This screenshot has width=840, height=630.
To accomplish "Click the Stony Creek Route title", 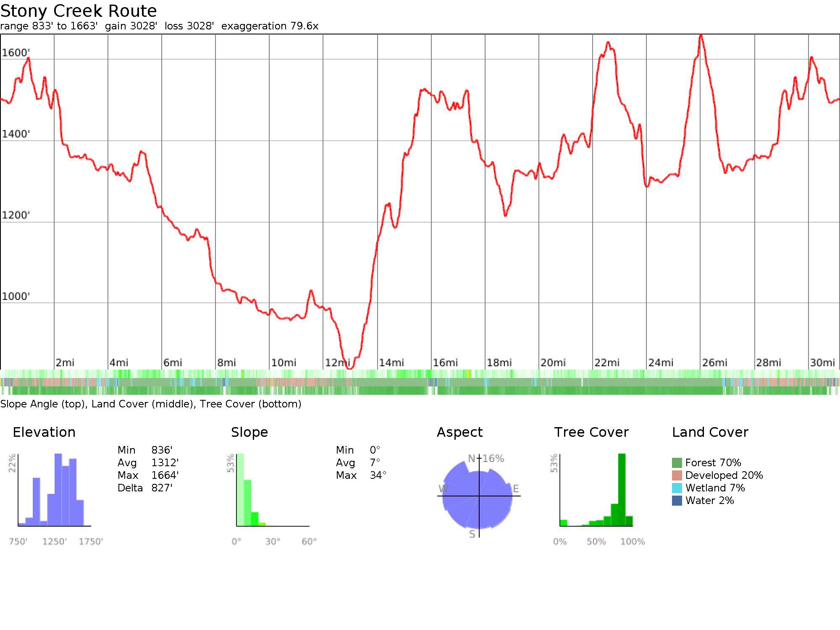I will tap(79, 10).
